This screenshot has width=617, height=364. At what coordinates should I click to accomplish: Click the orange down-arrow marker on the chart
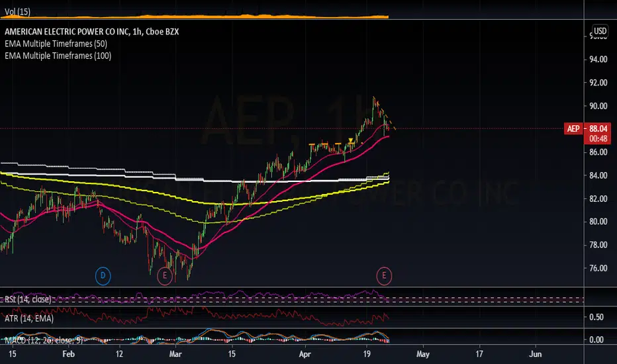(351, 140)
